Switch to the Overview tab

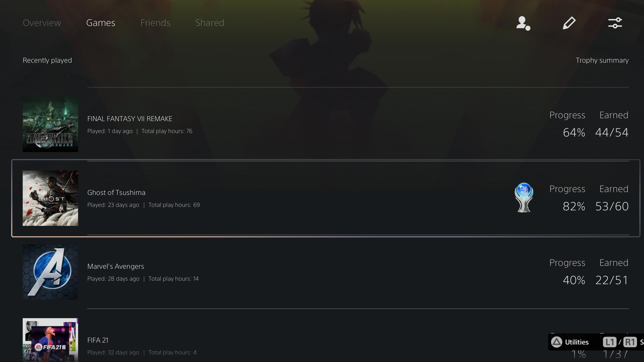point(42,23)
